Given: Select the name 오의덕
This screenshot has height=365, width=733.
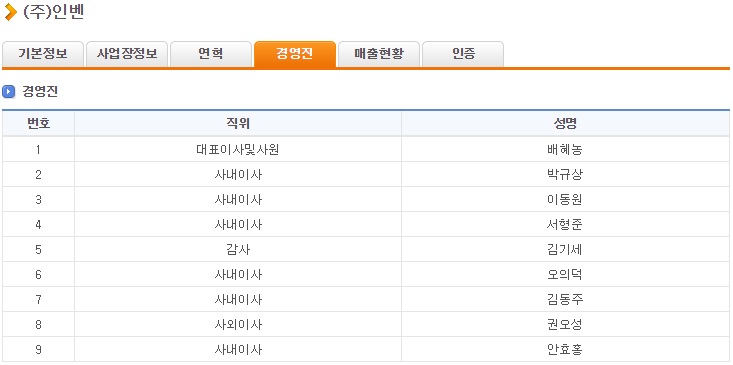Looking at the screenshot, I should 565,274.
